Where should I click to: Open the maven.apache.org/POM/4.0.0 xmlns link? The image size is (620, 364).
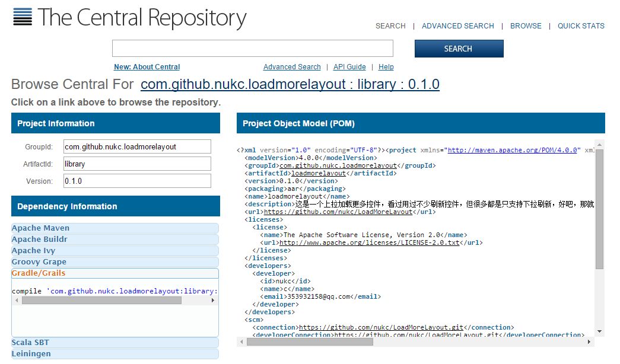[514, 150]
